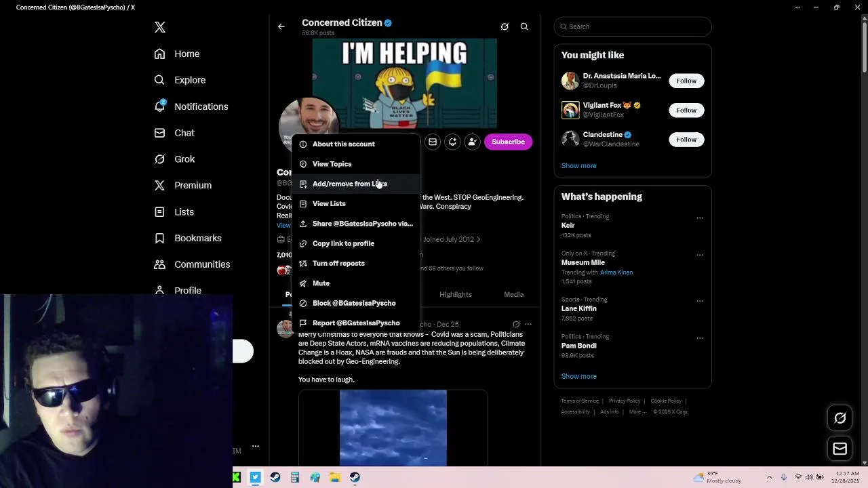Open Chat in the sidebar

coord(174,133)
